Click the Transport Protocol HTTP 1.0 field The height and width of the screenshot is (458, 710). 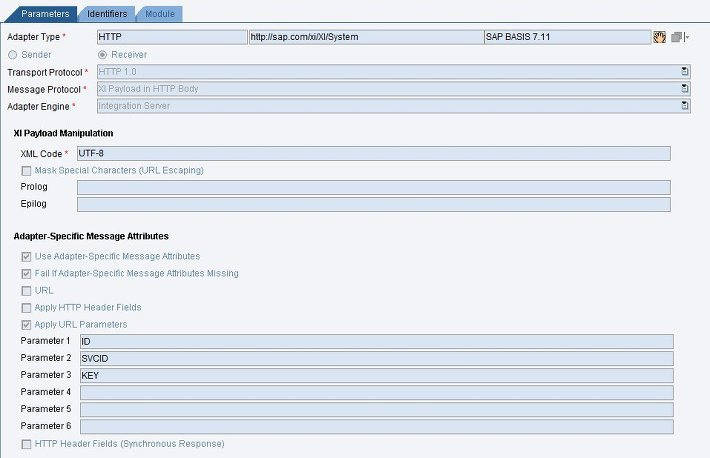pyautogui.click(x=393, y=72)
